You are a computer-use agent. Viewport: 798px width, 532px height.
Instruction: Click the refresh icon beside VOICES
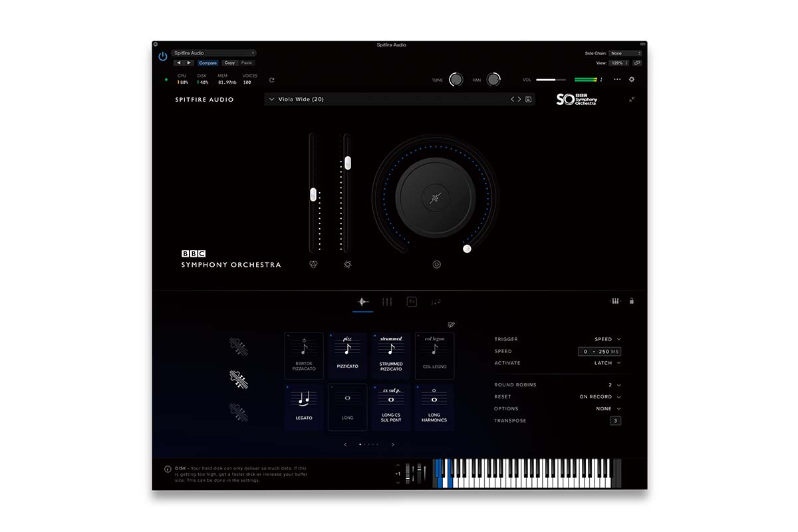[271, 80]
